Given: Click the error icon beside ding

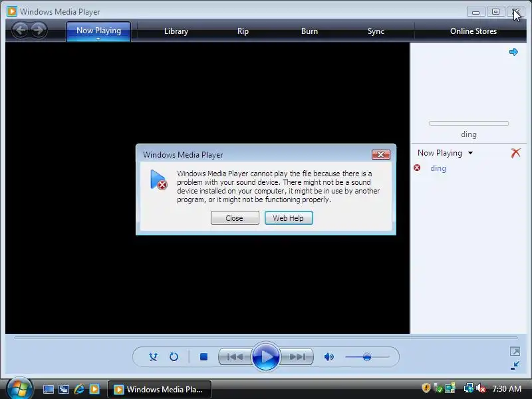Looking at the screenshot, I should (417, 168).
